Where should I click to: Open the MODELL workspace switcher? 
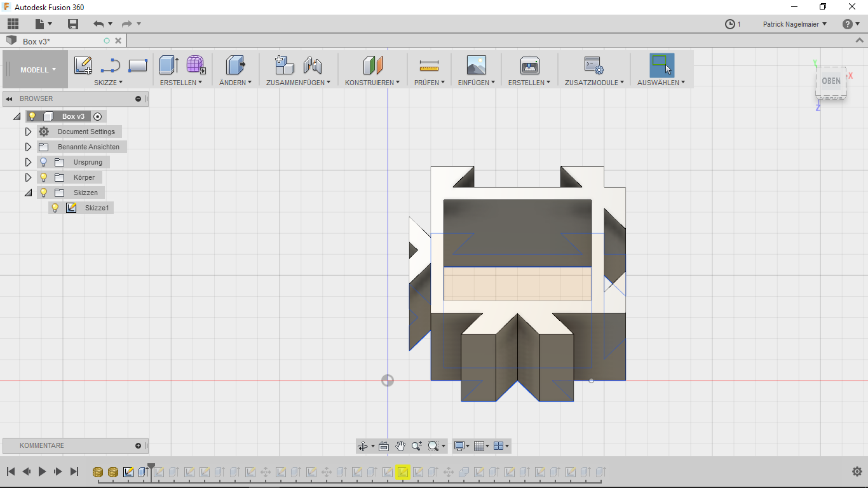pyautogui.click(x=34, y=70)
